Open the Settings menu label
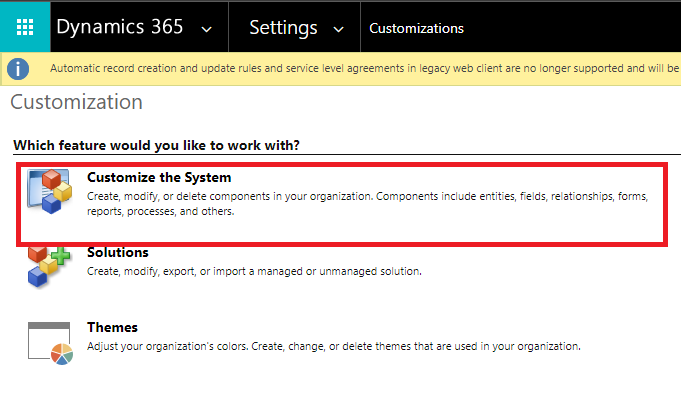The height and width of the screenshot is (400, 681). (283, 28)
